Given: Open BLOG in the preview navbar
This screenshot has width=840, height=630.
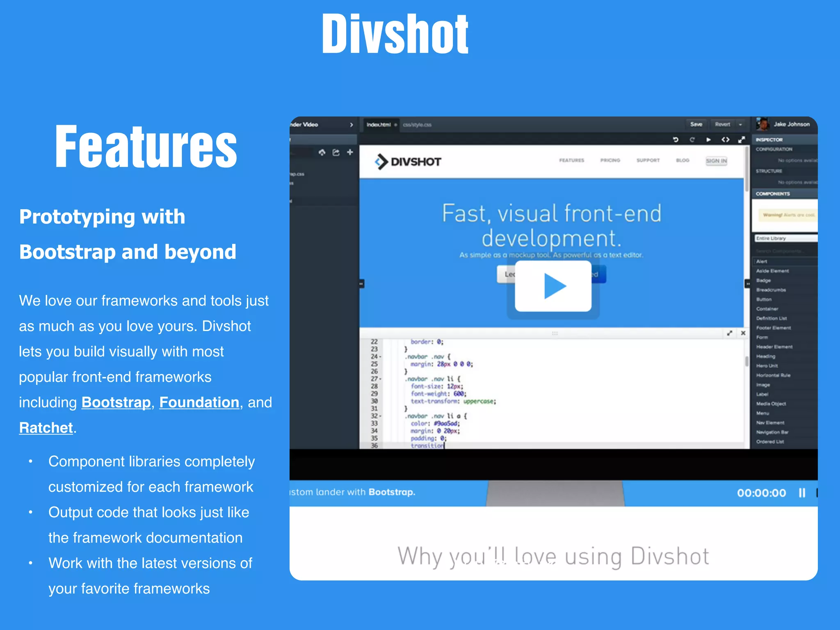Looking at the screenshot, I should click(682, 160).
